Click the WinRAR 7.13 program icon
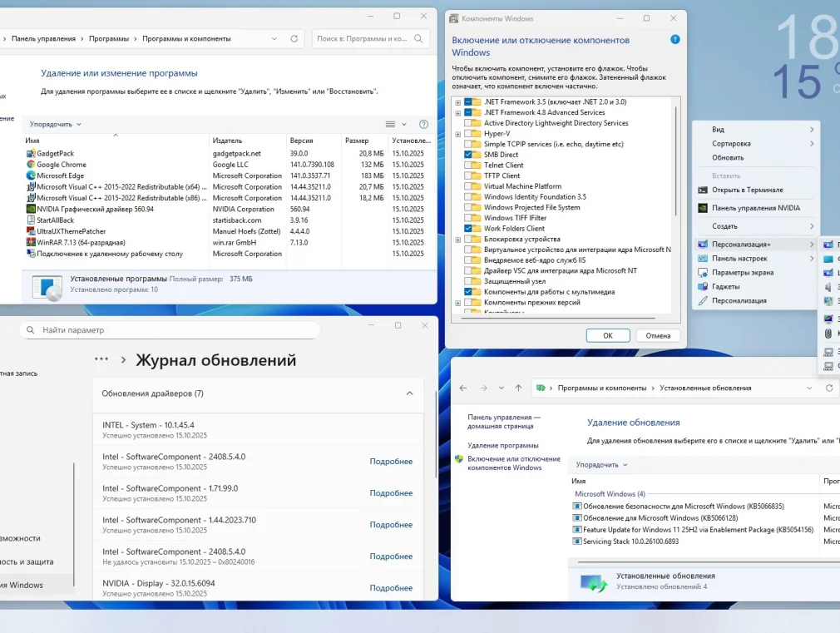Screen dimensions: 840x633 (x=31, y=242)
